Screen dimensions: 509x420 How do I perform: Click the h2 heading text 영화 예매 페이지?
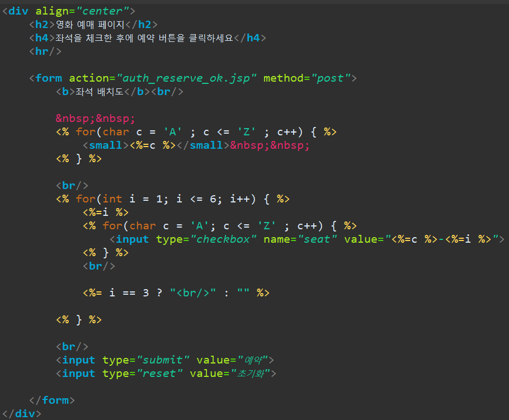click(x=90, y=25)
